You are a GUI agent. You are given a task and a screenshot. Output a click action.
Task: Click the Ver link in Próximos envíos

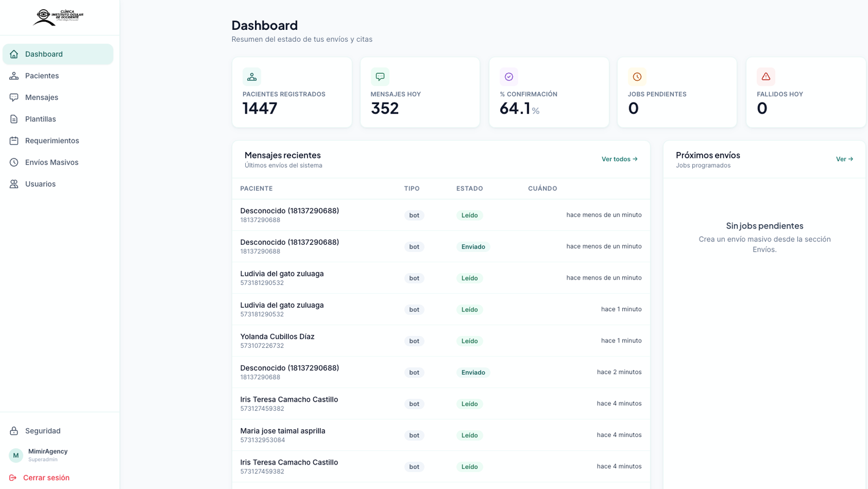click(x=845, y=160)
